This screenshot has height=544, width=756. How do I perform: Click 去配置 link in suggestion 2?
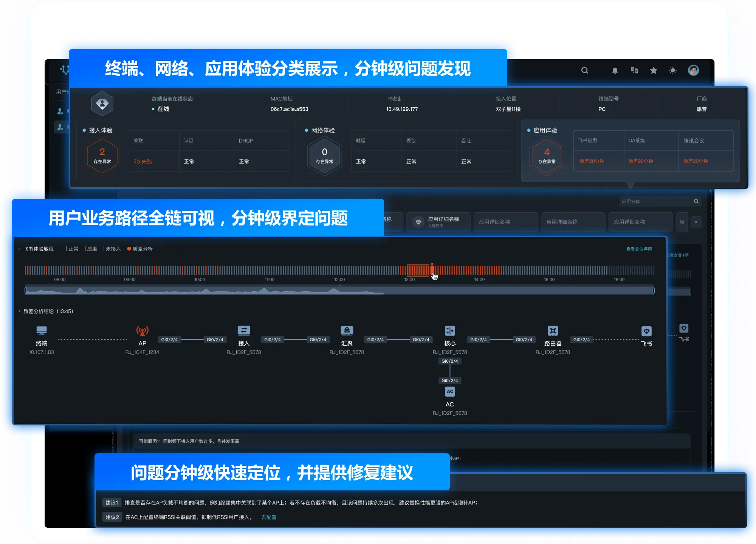(x=269, y=517)
